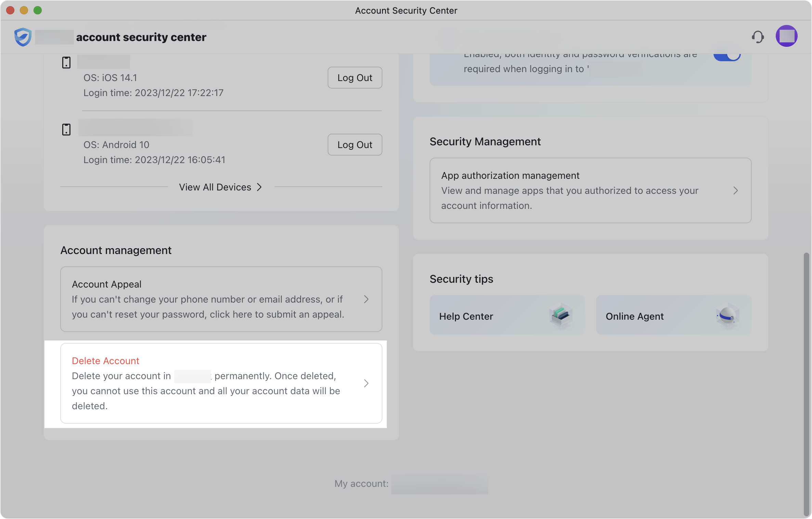
Task: Select red Delete Account title
Action: click(x=105, y=361)
